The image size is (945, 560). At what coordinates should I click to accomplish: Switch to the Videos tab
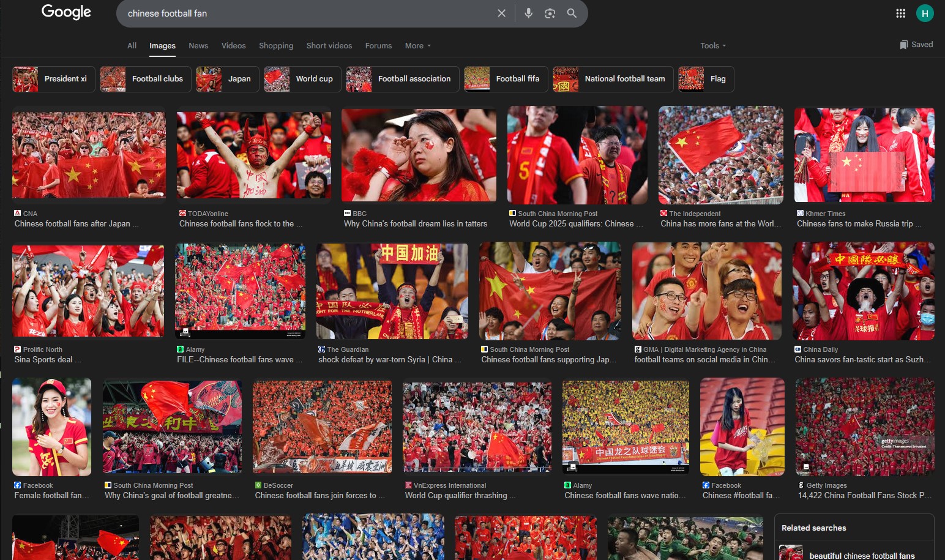[233, 46]
